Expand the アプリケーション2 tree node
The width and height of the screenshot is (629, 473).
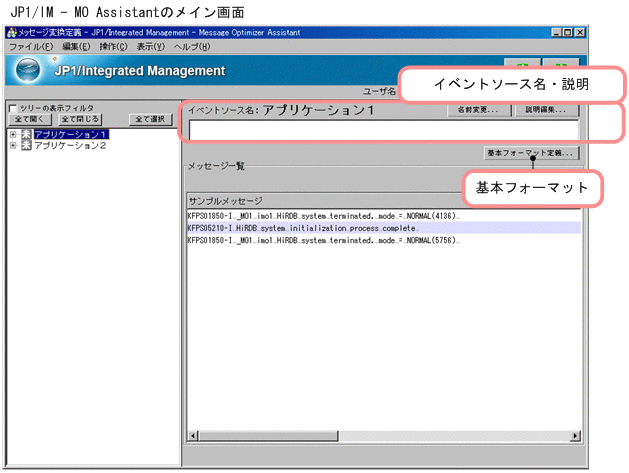[x=13, y=145]
